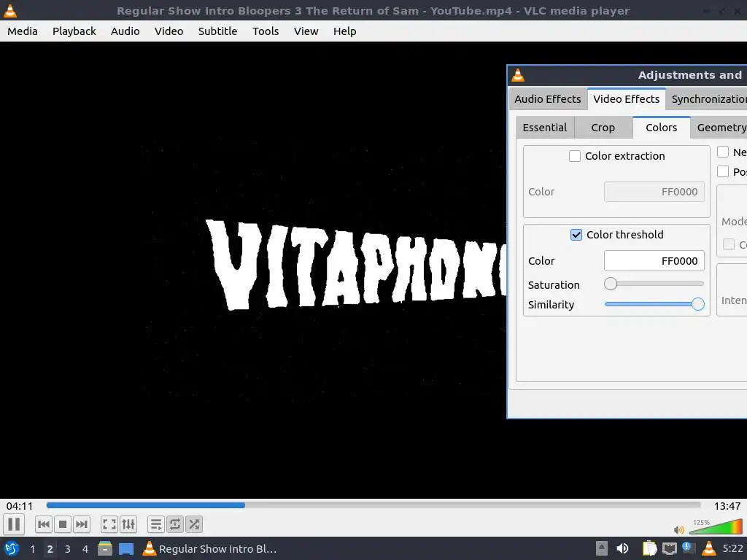The height and width of the screenshot is (560, 747).
Task: Open the Tools menu
Action: pos(266,31)
